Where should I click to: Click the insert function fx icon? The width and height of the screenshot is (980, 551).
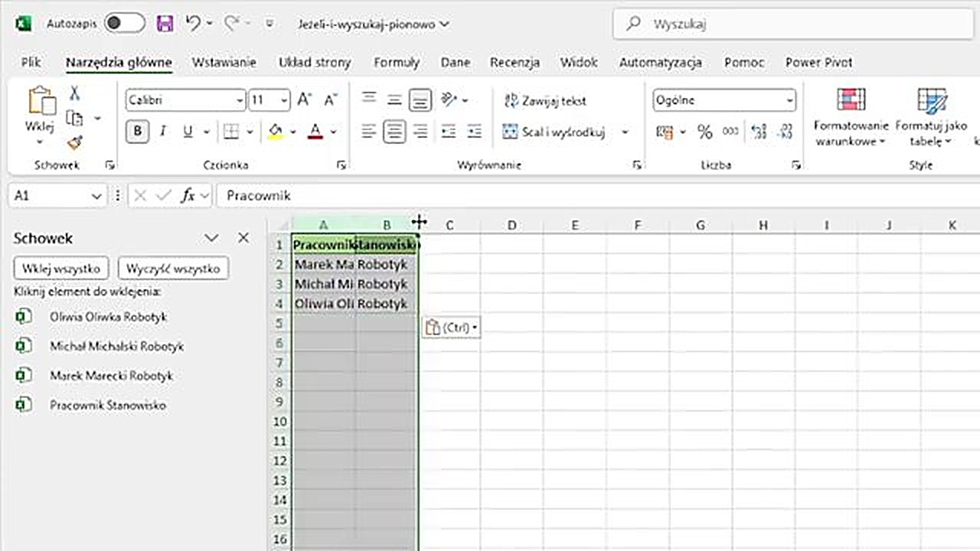tap(188, 196)
